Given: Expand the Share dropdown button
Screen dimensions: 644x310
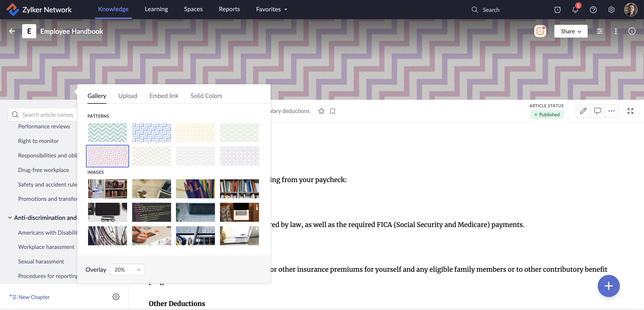Looking at the screenshot, I should coord(571,31).
